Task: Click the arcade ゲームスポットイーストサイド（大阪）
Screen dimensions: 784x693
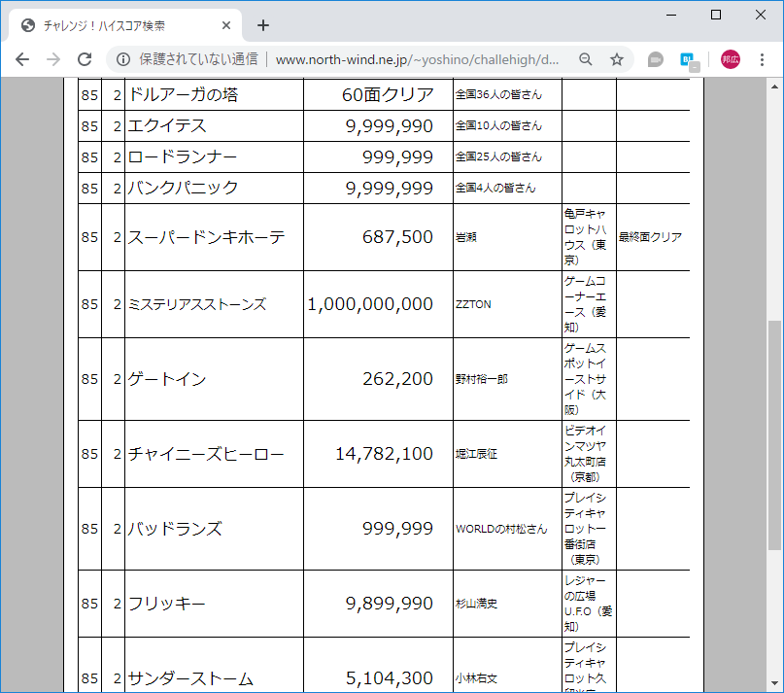Action: [x=586, y=379]
